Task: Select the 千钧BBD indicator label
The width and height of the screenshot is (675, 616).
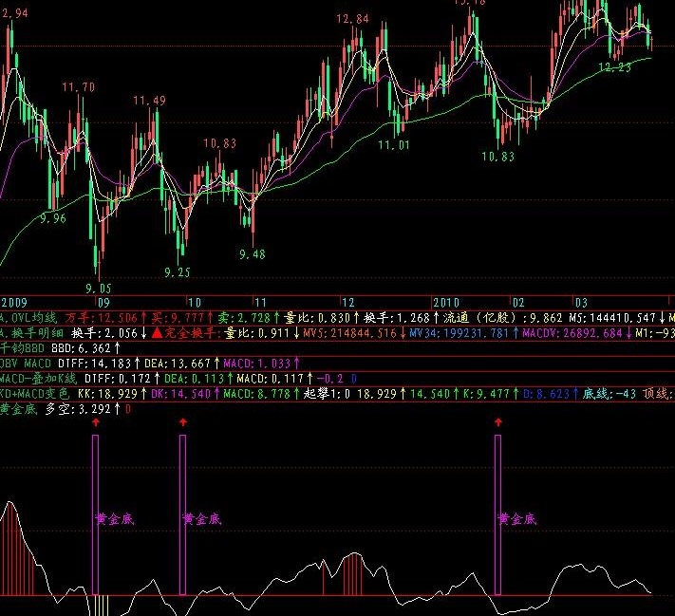Action: point(23,348)
